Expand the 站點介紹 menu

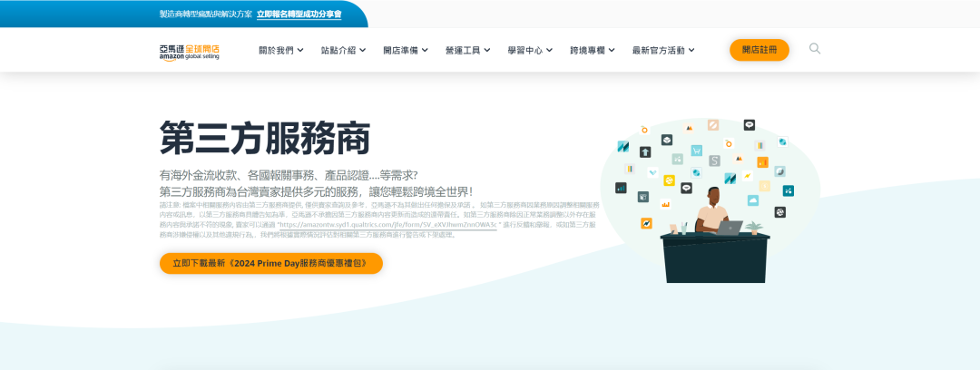pos(343,50)
